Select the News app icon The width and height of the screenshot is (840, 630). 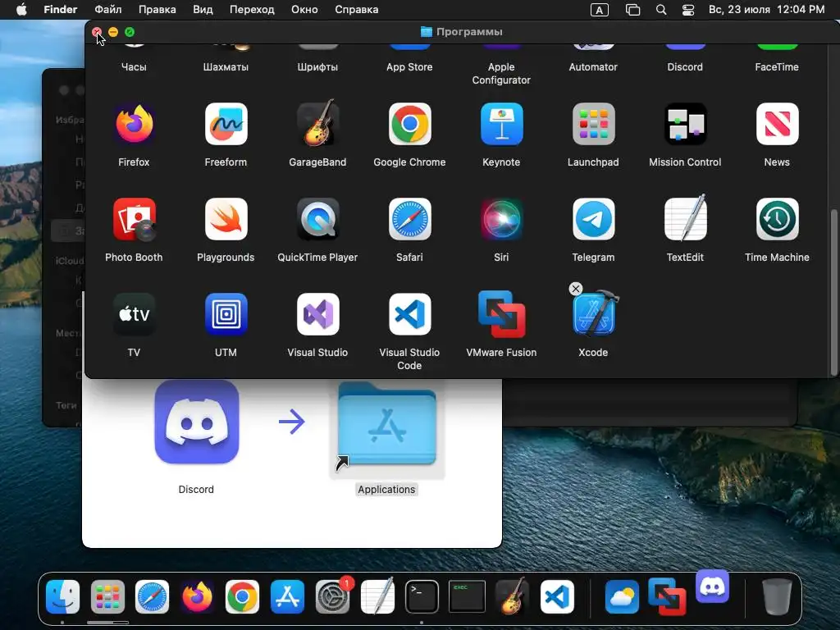pyautogui.click(x=778, y=125)
